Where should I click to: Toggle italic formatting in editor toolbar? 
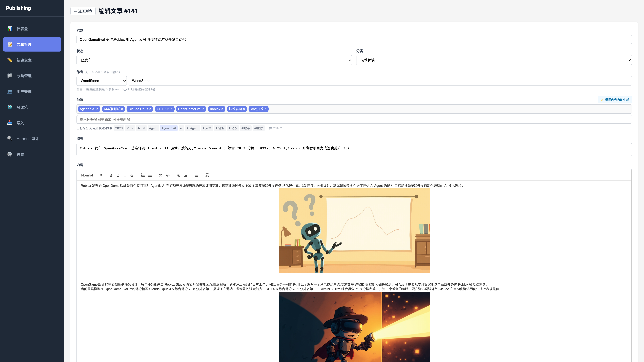click(x=118, y=175)
